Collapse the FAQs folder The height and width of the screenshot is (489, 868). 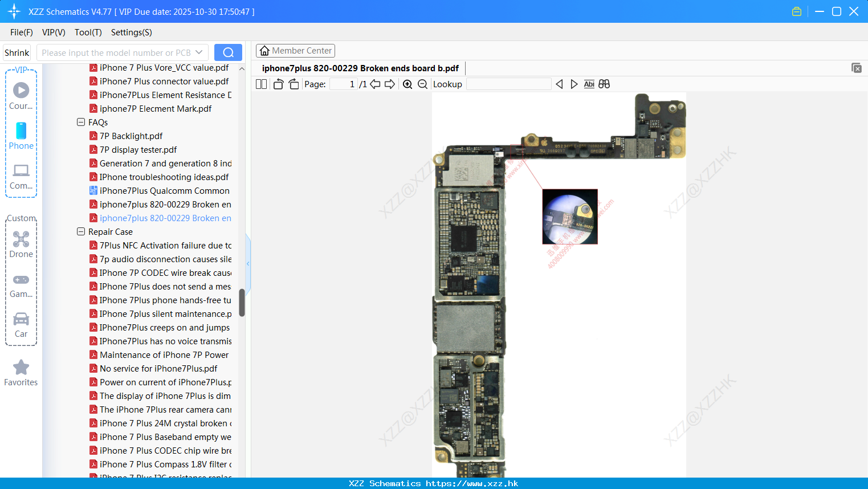pyautogui.click(x=81, y=122)
